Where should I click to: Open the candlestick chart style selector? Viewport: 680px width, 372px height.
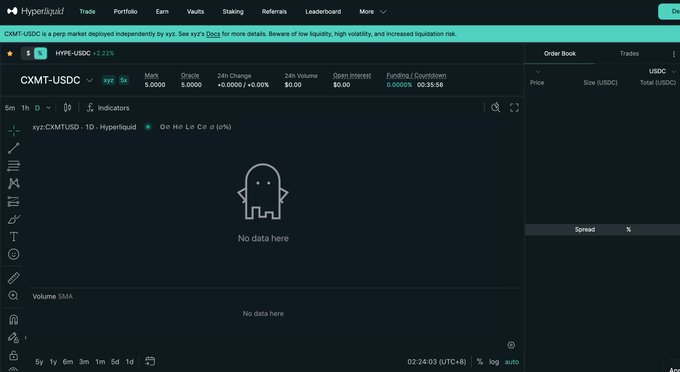click(x=67, y=108)
